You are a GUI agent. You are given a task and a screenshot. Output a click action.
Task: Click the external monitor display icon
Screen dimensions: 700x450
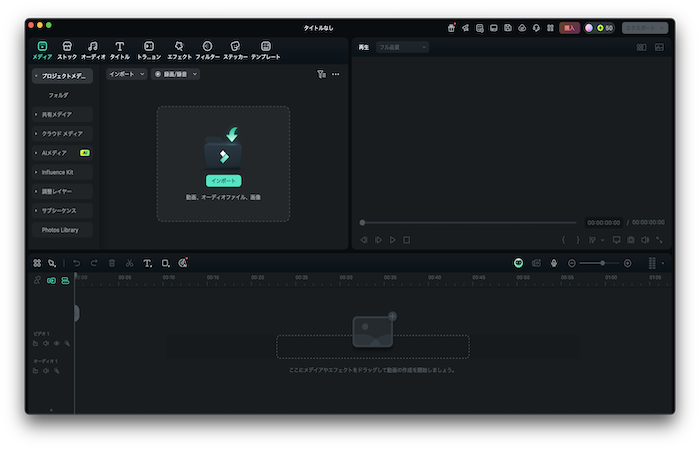click(x=617, y=240)
